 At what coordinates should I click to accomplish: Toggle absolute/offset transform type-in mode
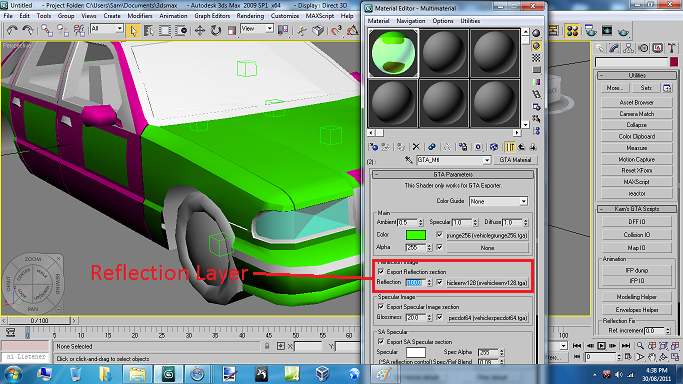[281, 346]
